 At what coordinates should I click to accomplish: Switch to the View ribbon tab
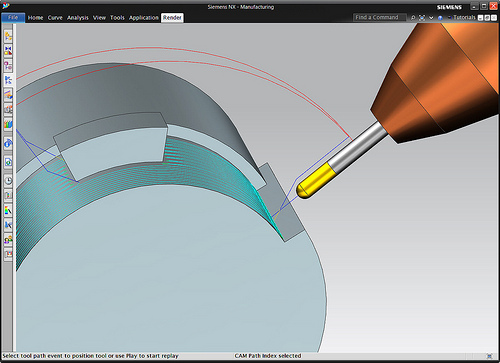tap(99, 18)
